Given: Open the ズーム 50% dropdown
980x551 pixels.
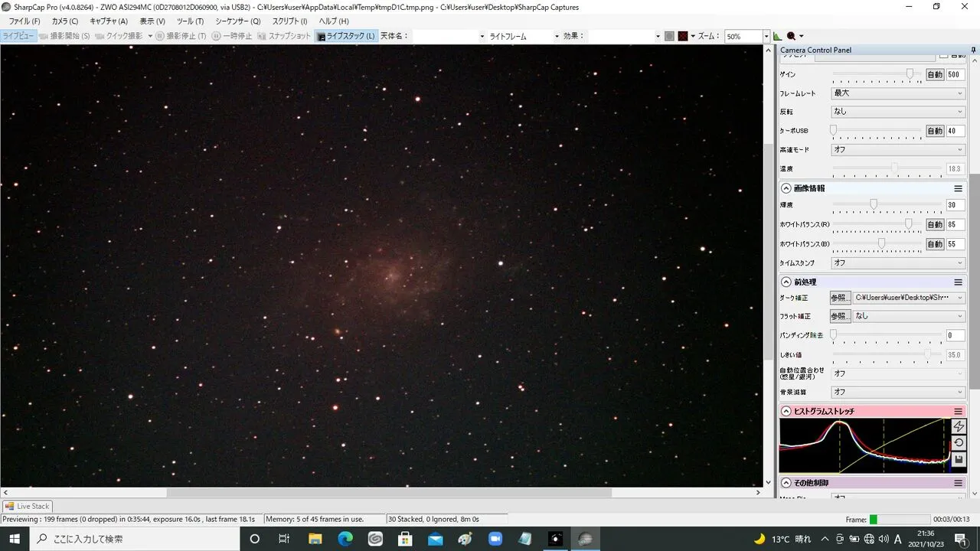Looking at the screenshot, I should (765, 36).
